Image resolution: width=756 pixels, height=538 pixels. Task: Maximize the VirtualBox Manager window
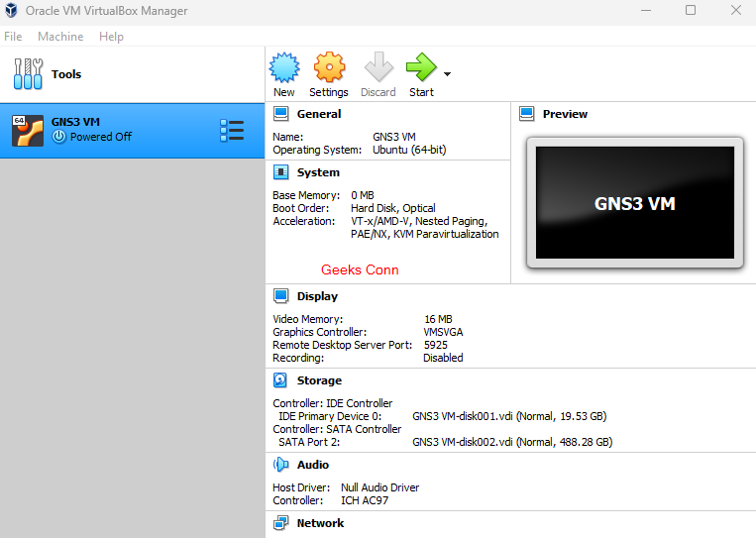coord(691,10)
